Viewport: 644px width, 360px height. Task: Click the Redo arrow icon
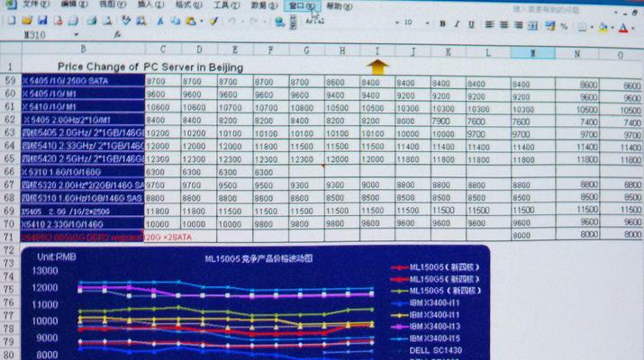coord(254,22)
